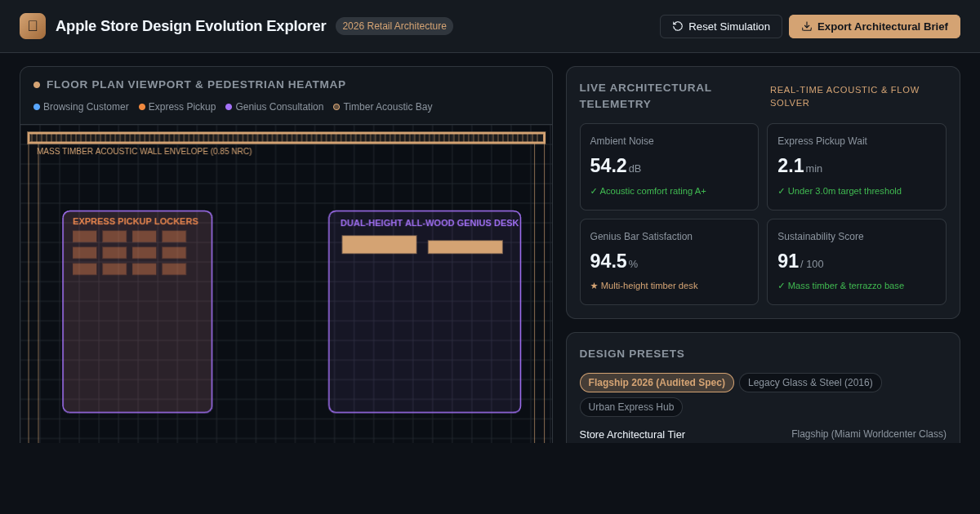
Task: Click the Multi-height timber desk note
Action: click(644, 286)
